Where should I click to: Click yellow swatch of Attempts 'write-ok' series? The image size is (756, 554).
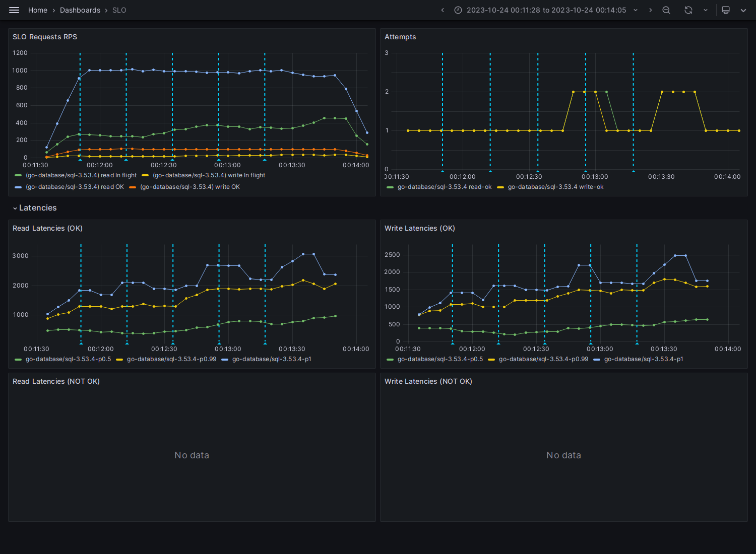point(500,187)
